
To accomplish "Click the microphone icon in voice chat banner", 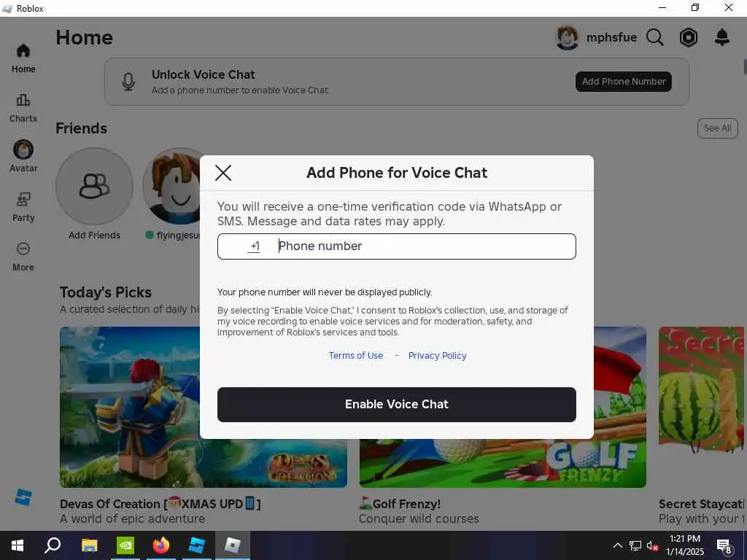I will click(x=128, y=82).
